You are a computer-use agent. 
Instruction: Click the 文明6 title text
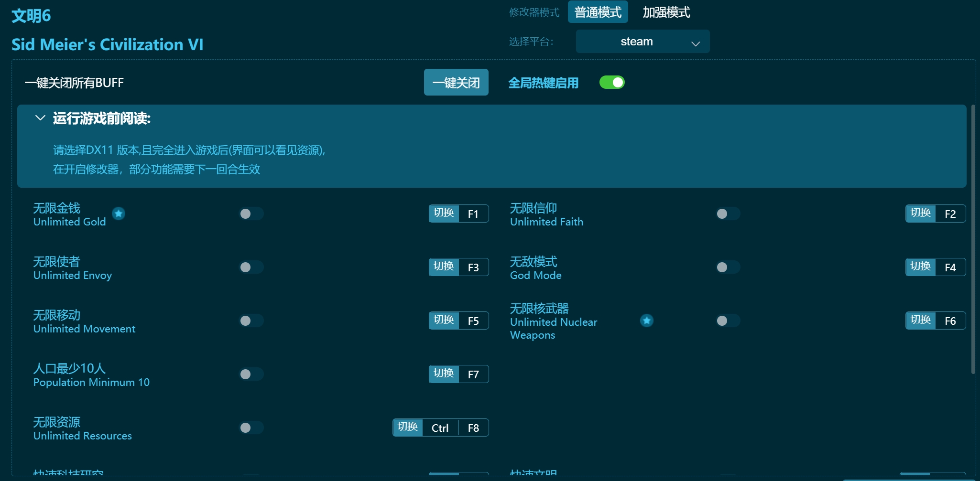(x=31, y=16)
